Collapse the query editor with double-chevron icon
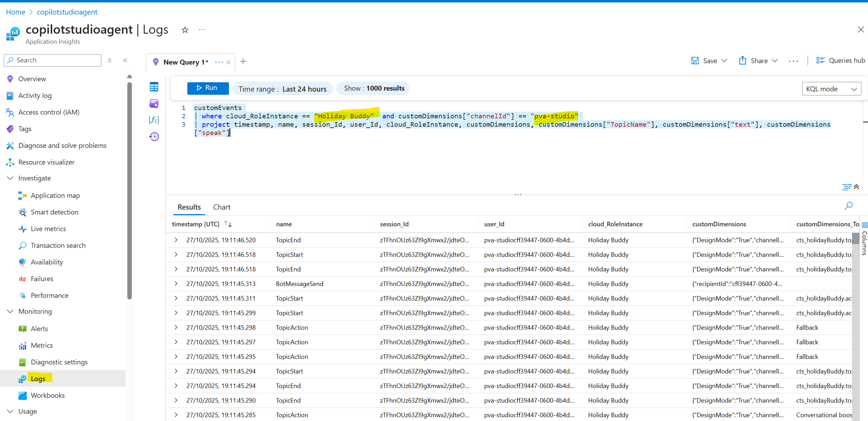This screenshot has height=421, width=868. [x=857, y=187]
